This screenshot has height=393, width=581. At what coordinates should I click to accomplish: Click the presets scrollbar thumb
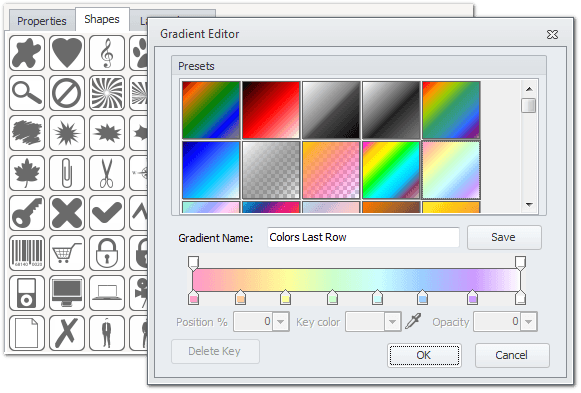click(529, 105)
